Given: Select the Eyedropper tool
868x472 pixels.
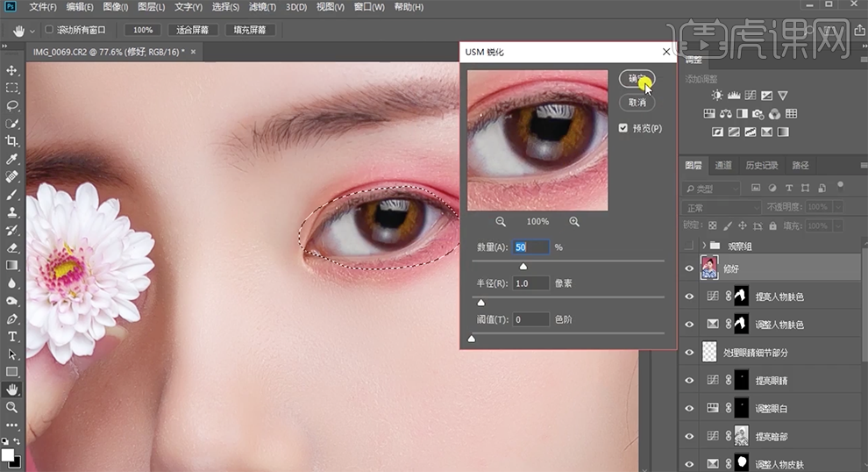Looking at the screenshot, I should pyautogui.click(x=11, y=159).
